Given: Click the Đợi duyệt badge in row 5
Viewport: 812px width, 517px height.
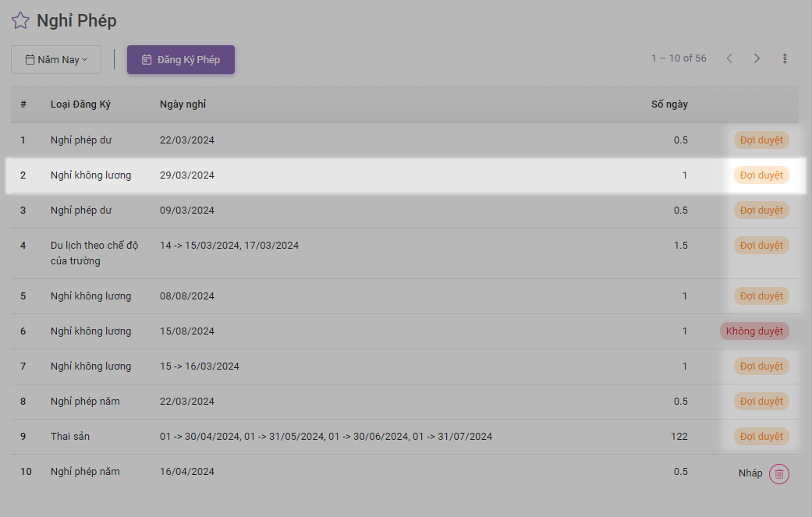Looking at the screenshot, I should tap(761, 296).
